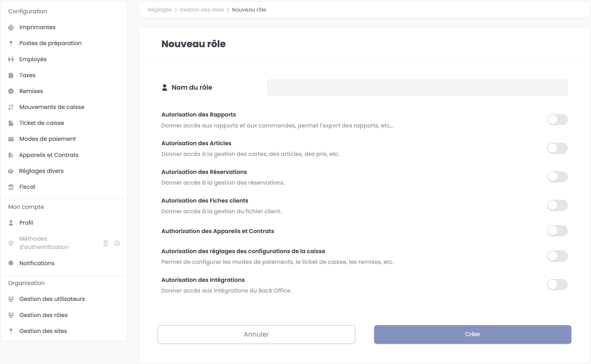Image resolution: width=591 pixels, height=364 pixels.
Task: Toggle Autorisation des Réservations on
Action: point(557,177)
